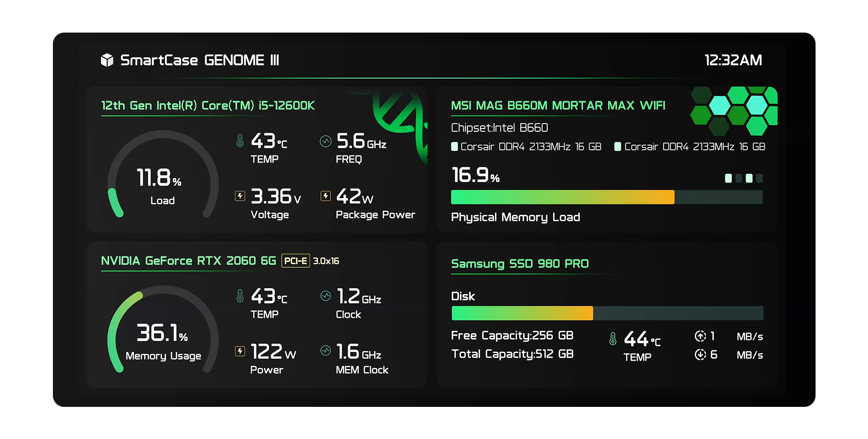
Task: Click the disk download speed icon
Action: point(700,355)
